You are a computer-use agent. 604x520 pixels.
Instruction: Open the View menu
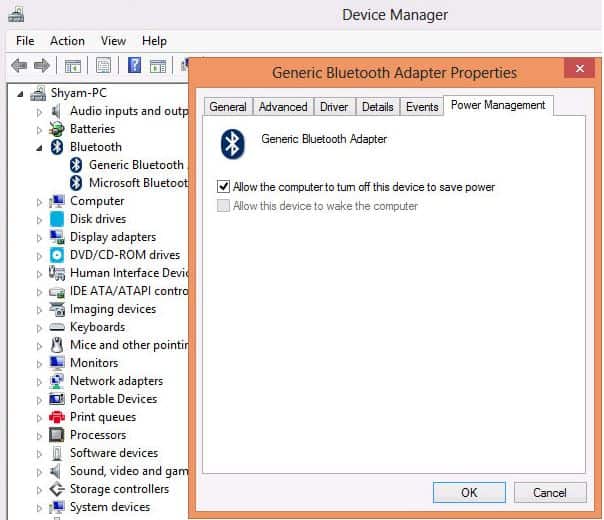[113, 41]
